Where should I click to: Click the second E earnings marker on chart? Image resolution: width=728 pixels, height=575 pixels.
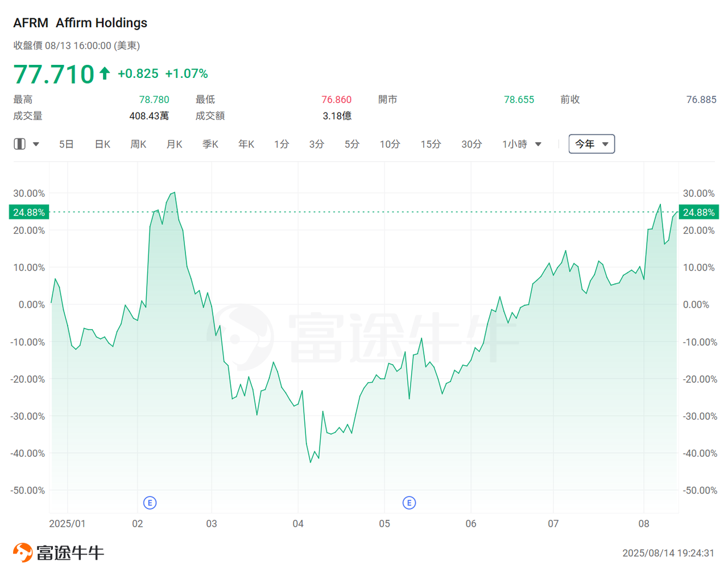tap(409, 503)
